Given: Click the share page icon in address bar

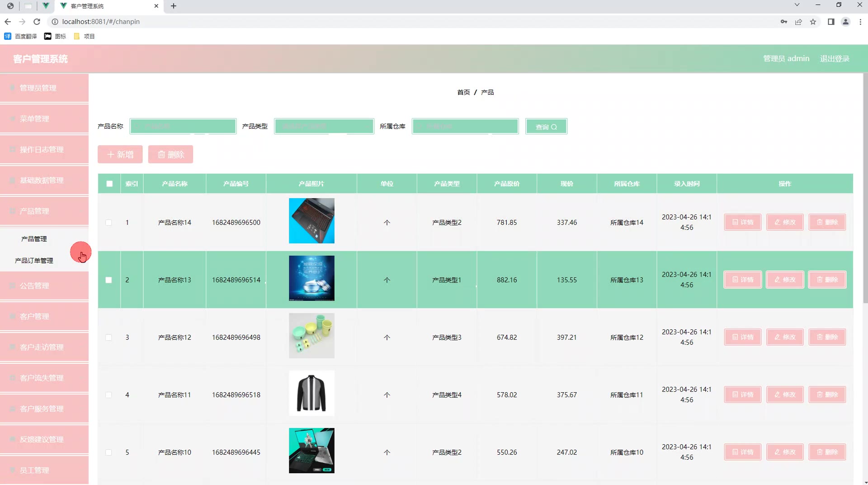Looking at the screenshot, I should pyautogui.click(x=798, y=22).
